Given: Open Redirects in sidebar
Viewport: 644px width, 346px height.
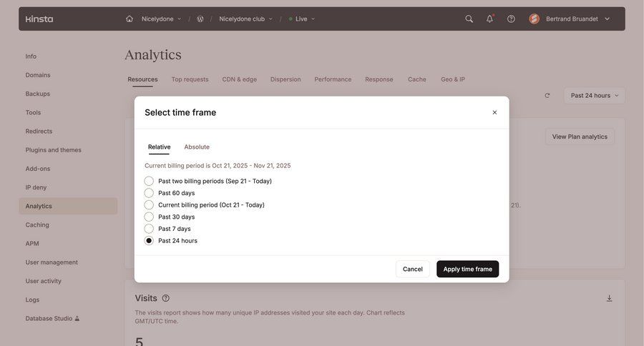Looking at the screenshot, I should [x=39, y=132].
